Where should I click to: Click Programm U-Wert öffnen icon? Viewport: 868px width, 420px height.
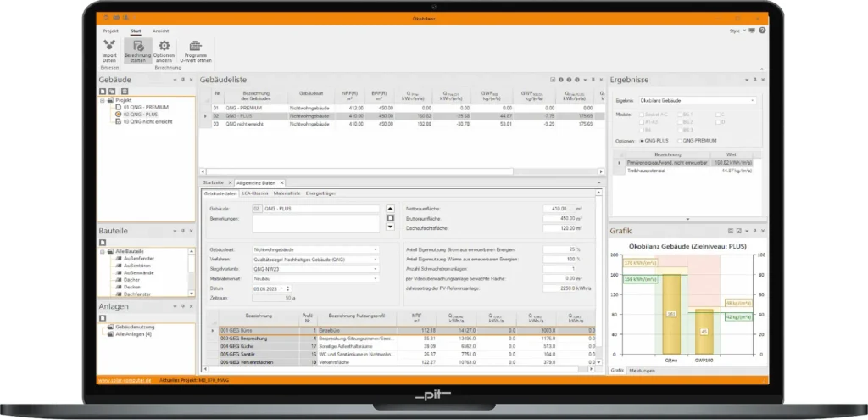[x=196, y=46]
